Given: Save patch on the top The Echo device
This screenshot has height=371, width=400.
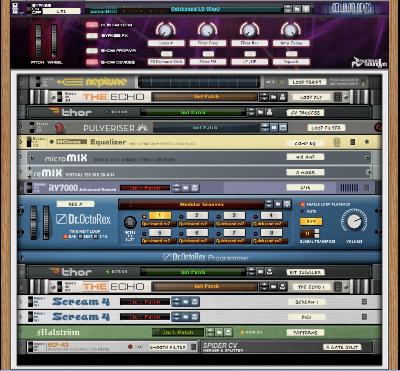Looking at the screenshot, I should [282, 97].
